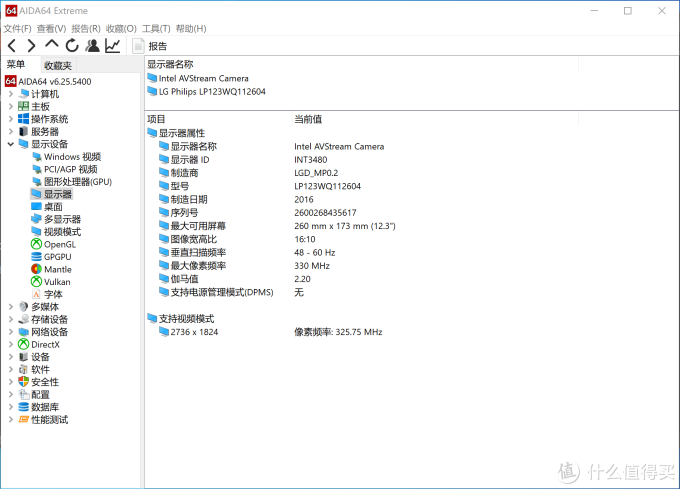Click the 操作系统 Windows logo icon
Viewport: 680px width, 489px height.
tap(23, 119)
